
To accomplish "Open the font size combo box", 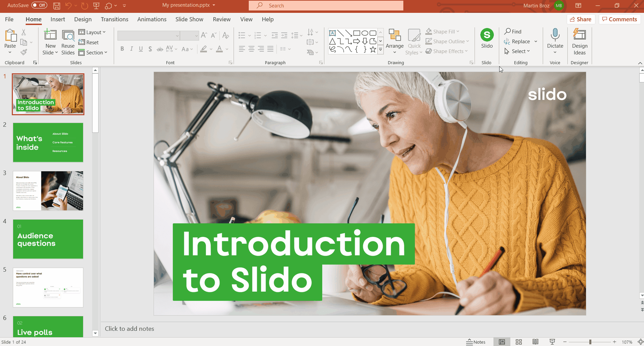I will pos(189,35).
